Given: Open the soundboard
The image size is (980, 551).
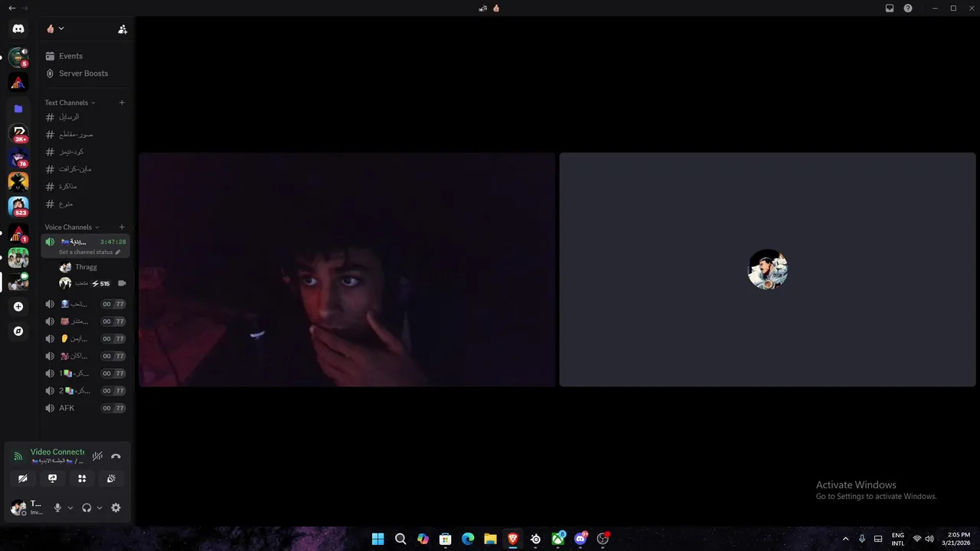Looking at the screenshot, I should click(x=111, y=478).
